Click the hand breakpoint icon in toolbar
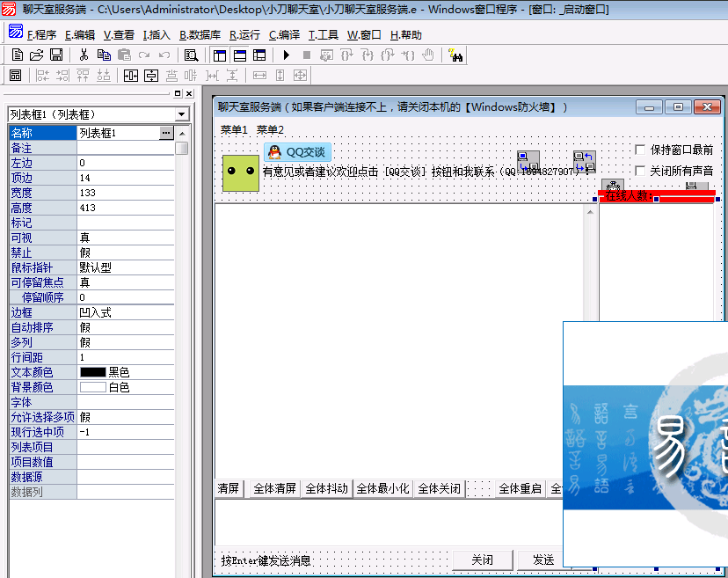This screenshot has width=728, height=578. click(428, 55)
